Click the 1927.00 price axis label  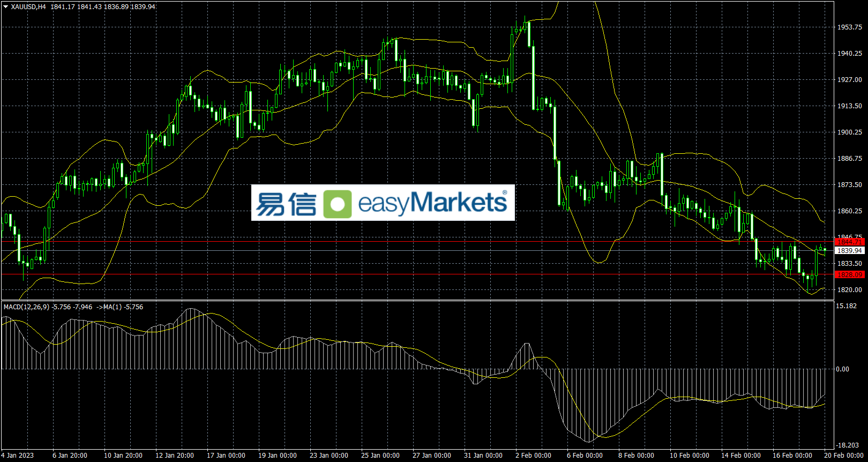850,80
